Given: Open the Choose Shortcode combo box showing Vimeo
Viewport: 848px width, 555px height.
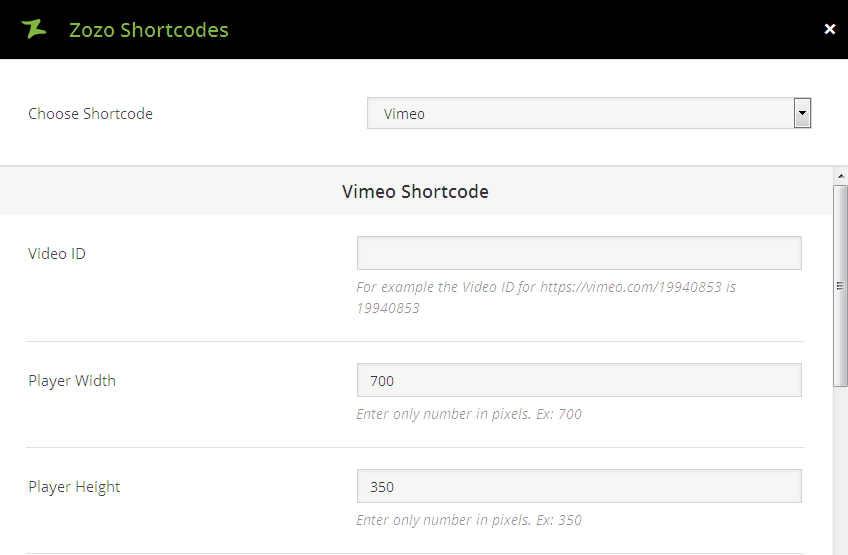Looking at the screenshot, I should [580, 114].
